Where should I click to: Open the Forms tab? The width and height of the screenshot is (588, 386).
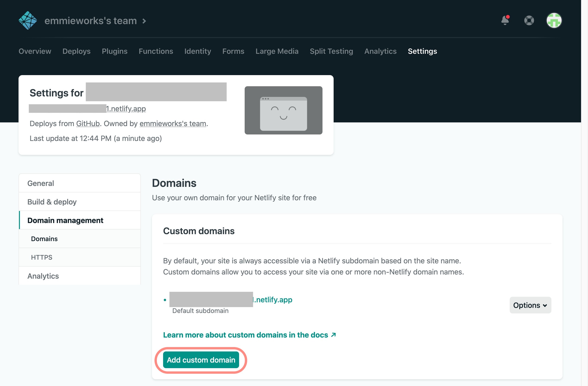233,51
